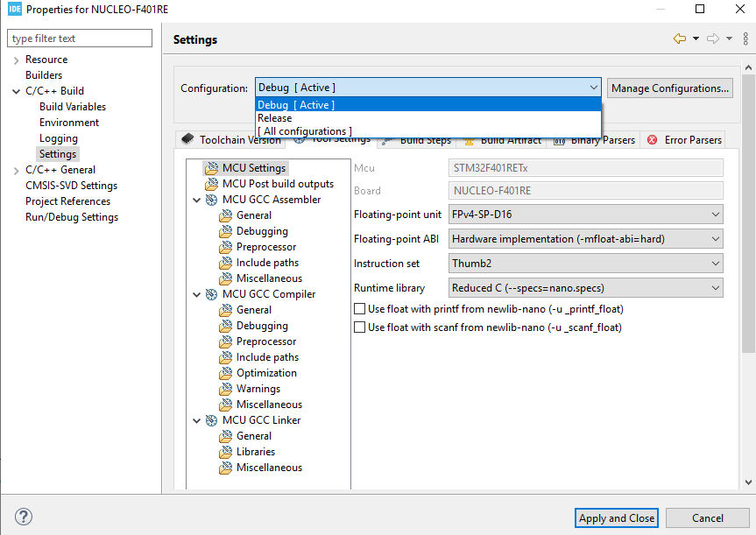The width and height of the screenshot is (756, 535).
Task: Choose Debug [ Active ] from the list
Action: tap(428, 104)
